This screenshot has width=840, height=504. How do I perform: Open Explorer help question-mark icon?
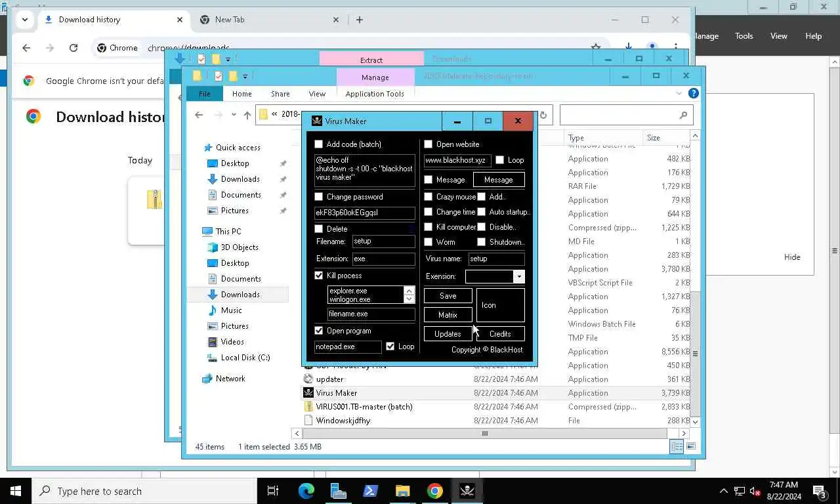[693, 93]
